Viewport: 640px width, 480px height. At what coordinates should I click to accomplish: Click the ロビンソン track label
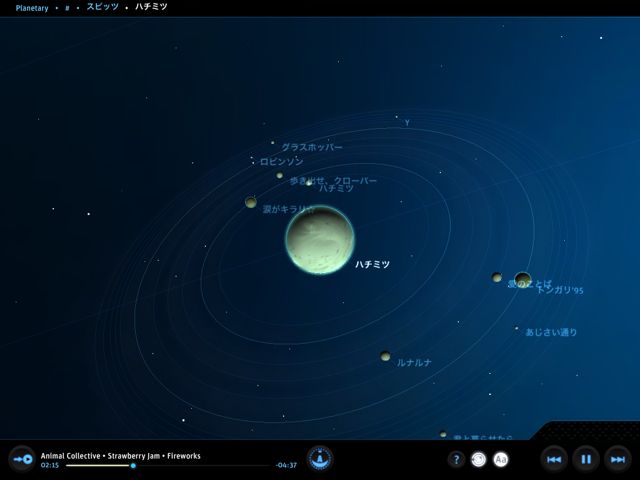pyautogui.click(x=282, y=162)
